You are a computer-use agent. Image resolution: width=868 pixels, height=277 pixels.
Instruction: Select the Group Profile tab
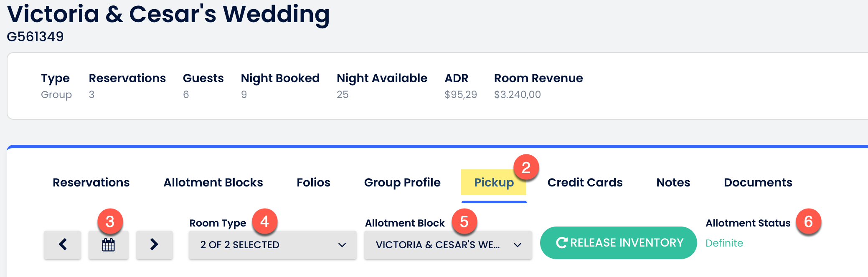click(402, 182)
